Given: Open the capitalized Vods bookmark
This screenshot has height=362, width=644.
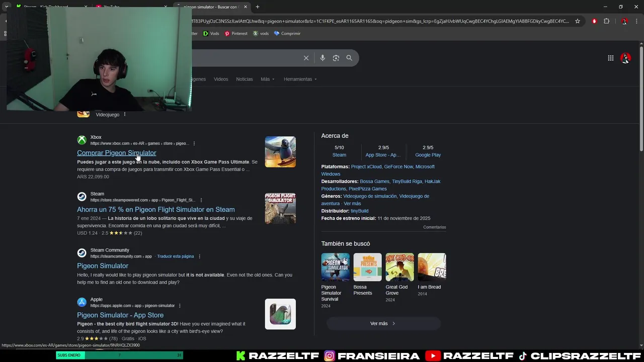Looking at the screenshot, I should click(211, 34).
